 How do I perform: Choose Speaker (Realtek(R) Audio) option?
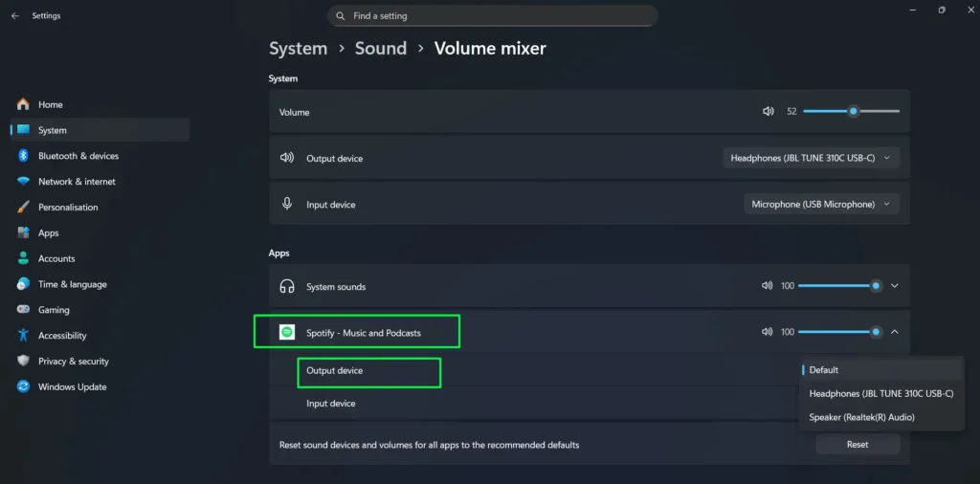tap(881, 417)
